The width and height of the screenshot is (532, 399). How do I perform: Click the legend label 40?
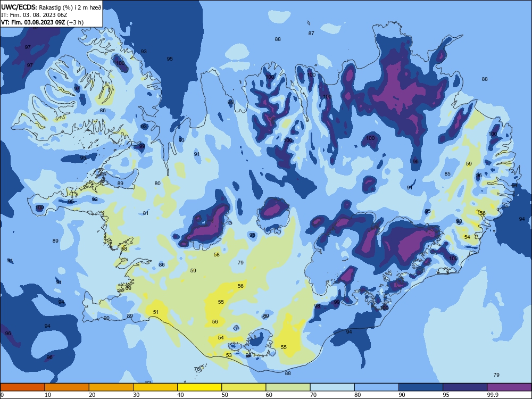[x=180, y=395]
